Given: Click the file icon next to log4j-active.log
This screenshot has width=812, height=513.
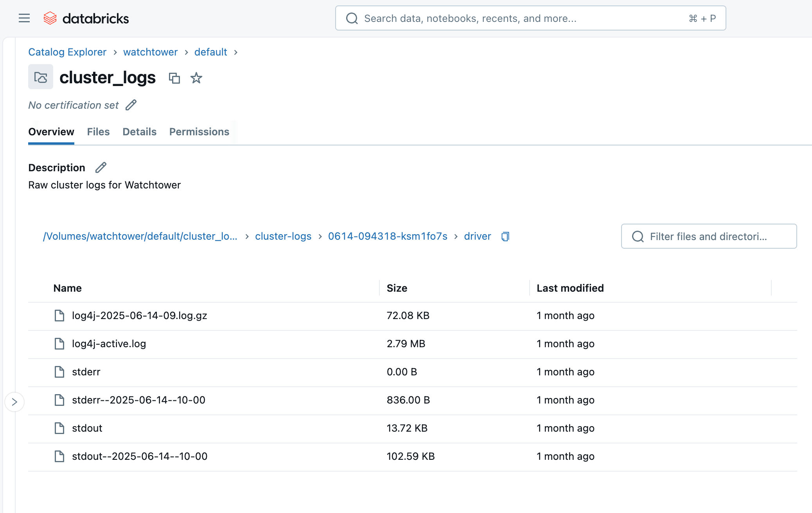Looking at the screenshot, I should 59,344.
